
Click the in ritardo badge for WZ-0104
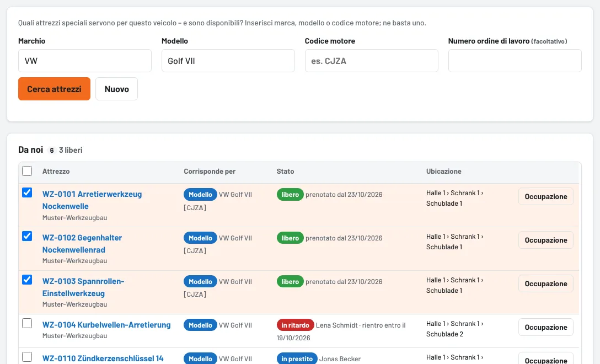(296, 325)
